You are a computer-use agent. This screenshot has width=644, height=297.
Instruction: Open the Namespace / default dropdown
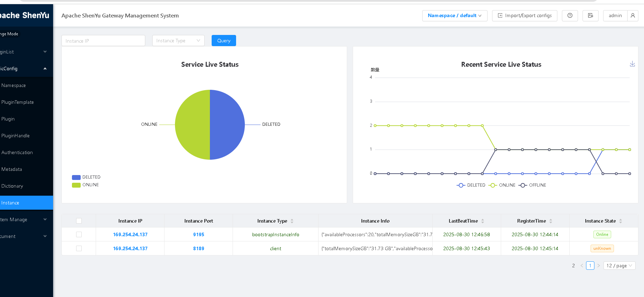(x=454, y=16)
